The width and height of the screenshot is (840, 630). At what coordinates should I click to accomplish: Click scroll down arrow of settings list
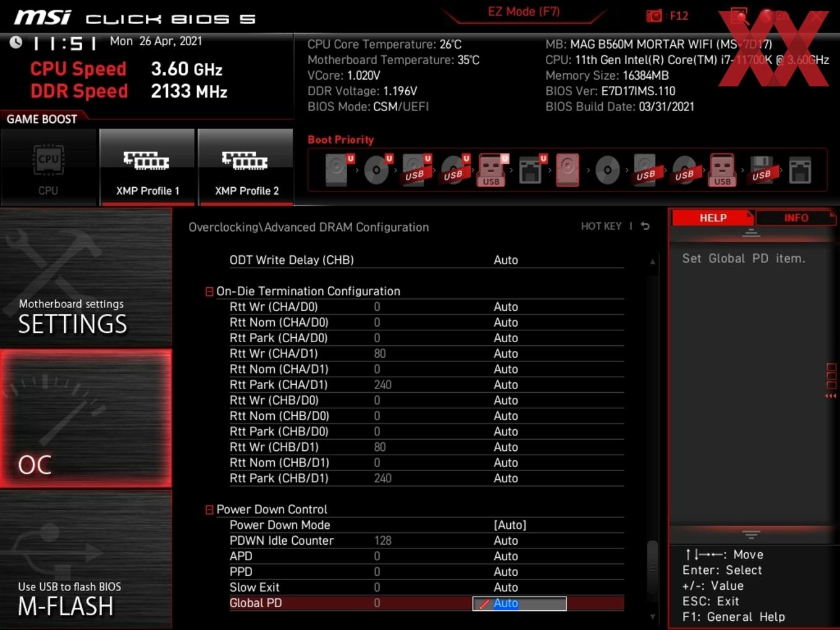pyautogui.click(x=652, y=616)
